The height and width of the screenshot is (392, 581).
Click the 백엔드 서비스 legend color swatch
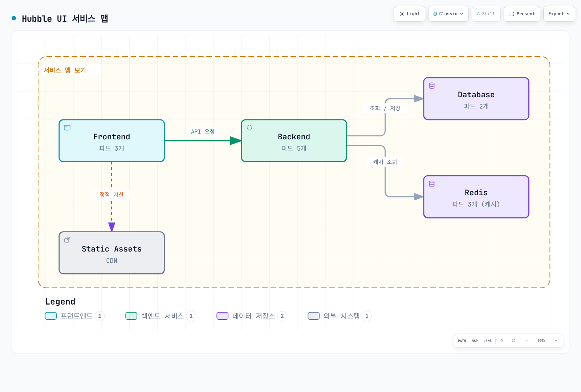(x=131, y=316)
